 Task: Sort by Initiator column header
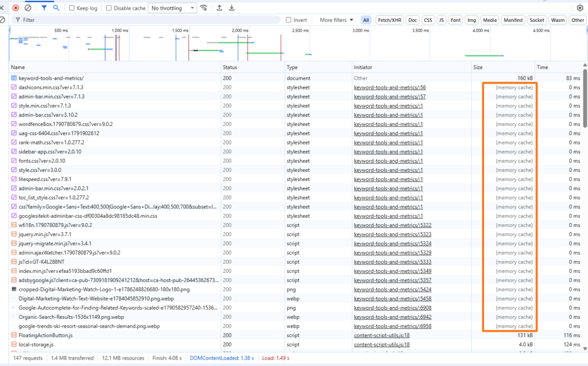pyautogui.click(x=412, y=67)
